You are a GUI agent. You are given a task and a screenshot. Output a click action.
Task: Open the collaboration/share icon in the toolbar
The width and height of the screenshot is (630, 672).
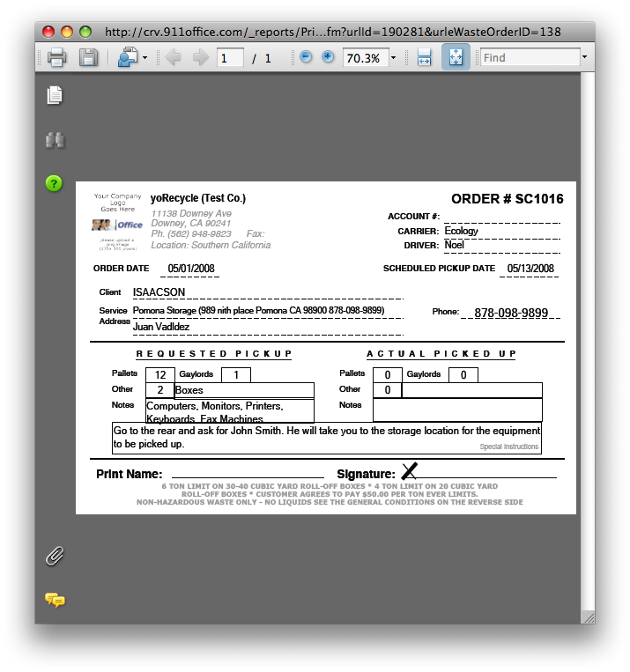pos(128,57)
